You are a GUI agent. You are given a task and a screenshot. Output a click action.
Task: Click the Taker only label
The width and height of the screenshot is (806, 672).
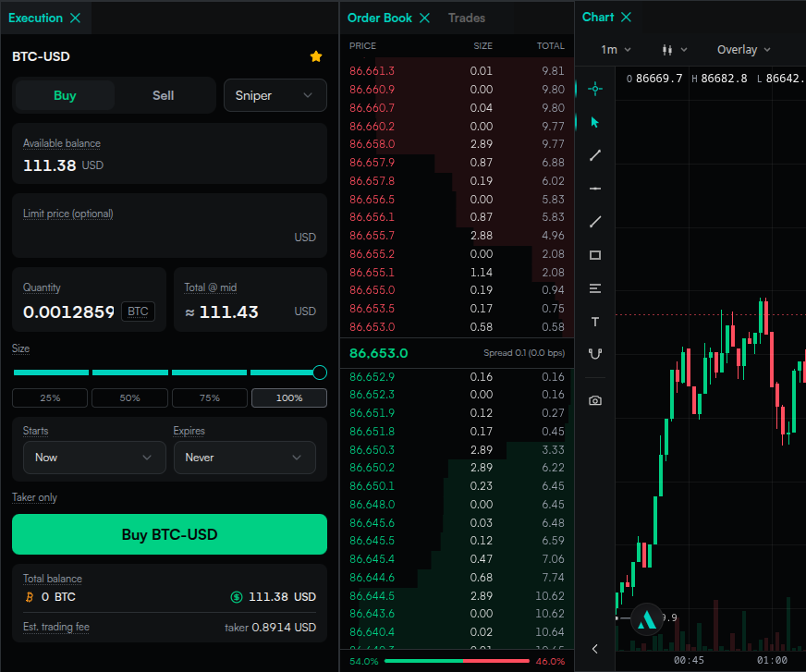tap(34, 497)
